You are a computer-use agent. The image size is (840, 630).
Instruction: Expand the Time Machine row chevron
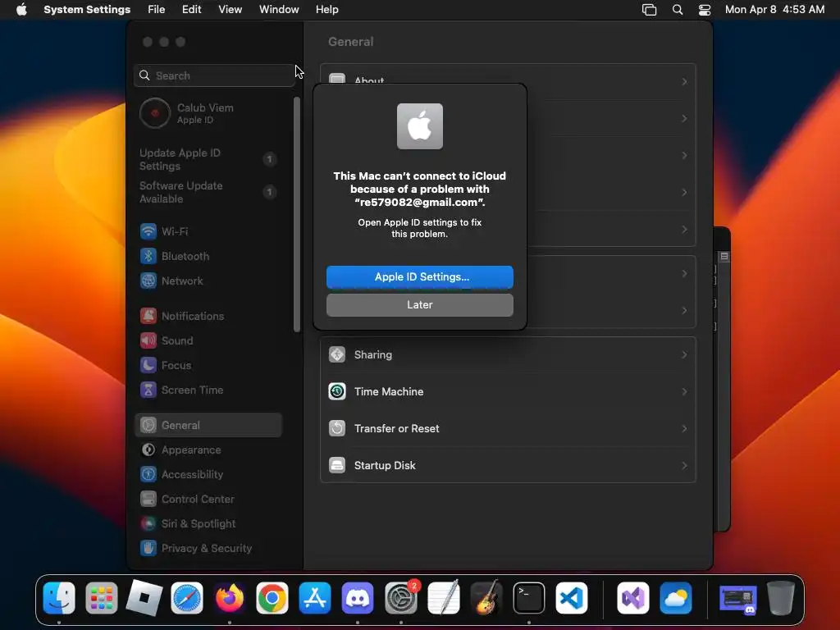click(684, 391)
